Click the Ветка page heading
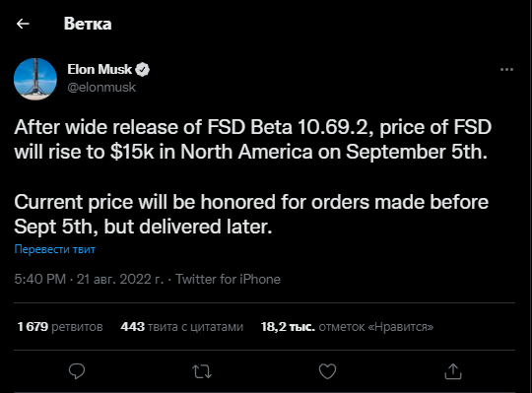Viewport: 532px width, 393px height. pyautogui.click(x=88, y=24)
